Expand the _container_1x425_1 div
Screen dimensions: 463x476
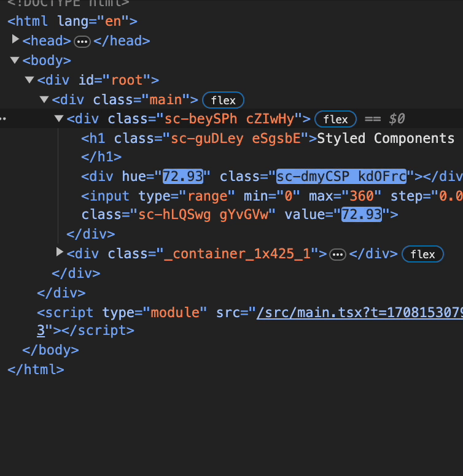60,252
